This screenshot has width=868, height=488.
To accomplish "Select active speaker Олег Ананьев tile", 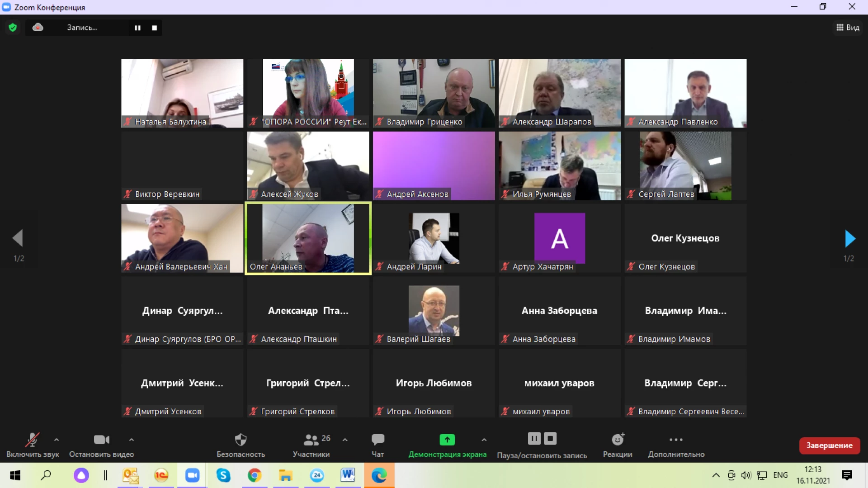I will (x=308, y=238).
